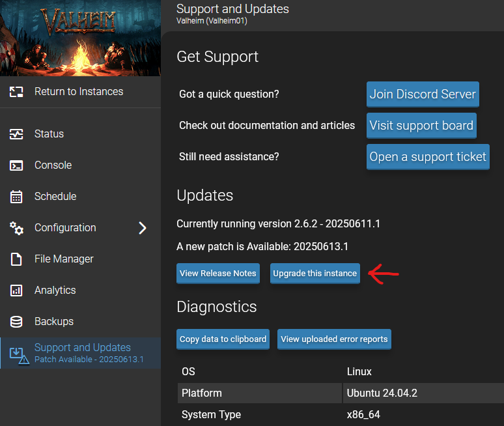The height and width of the screenshot is (426, 504).
Task: Click the 'Still need assistance?' text
Action: click(229, 156)
